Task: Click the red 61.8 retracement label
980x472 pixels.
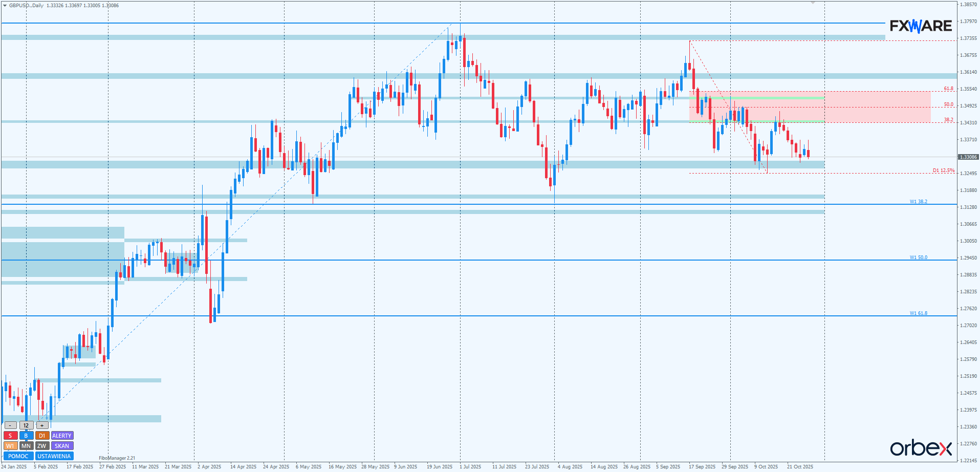Action: pyautogui.click(x=949, y=89)
